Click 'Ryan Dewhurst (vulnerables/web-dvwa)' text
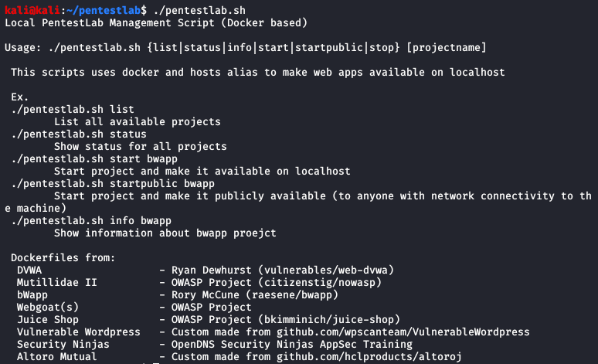Screen dimensions: 598x364 click(283, 270)
